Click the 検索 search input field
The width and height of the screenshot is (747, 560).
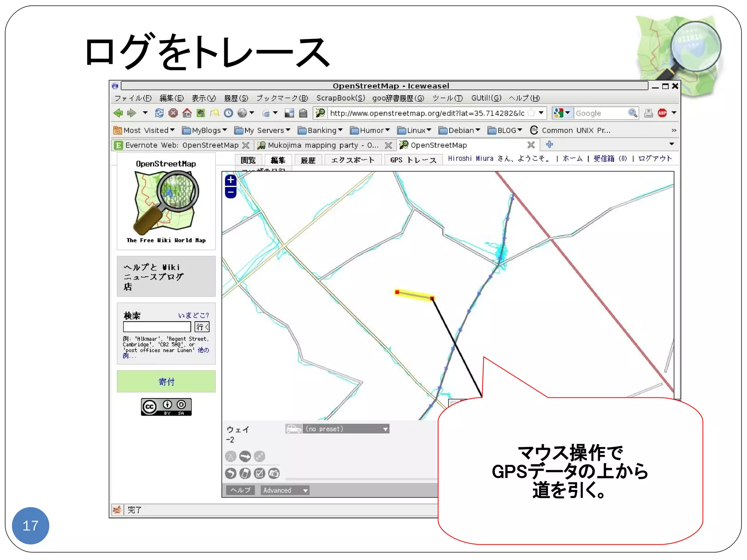pyautogui.click(x=157, y=327)
